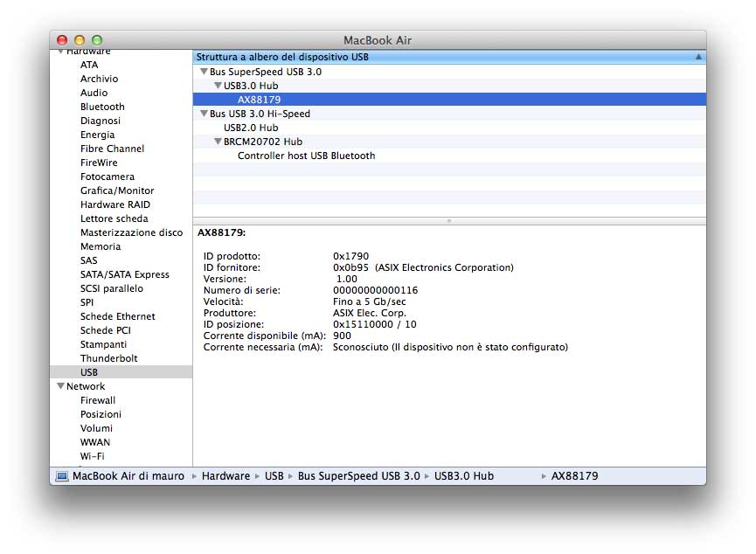Screen dimensions: 756x554
Task: Open Bluetooth in the sidebar
Action: pyautogui.click(x=103, y=107)
